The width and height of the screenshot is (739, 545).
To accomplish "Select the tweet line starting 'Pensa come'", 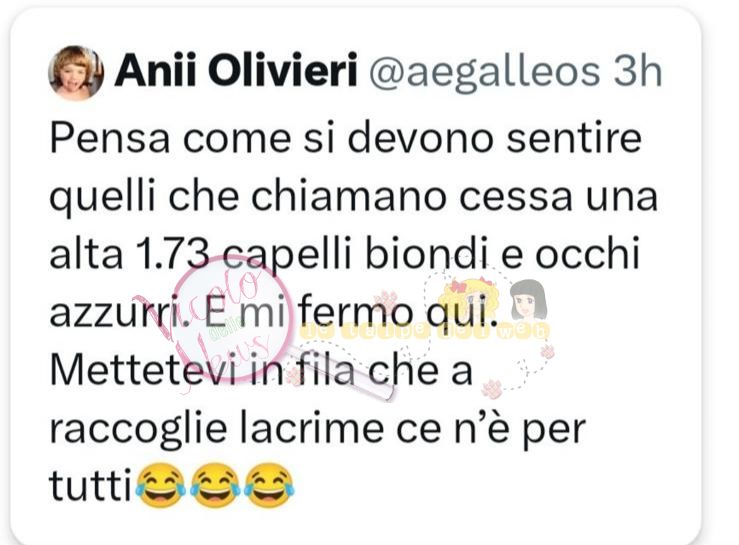I will tap(345, 139).
